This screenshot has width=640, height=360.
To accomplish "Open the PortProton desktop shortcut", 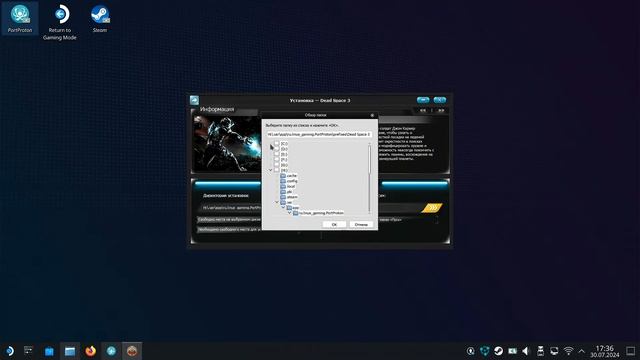I will 20,18.
